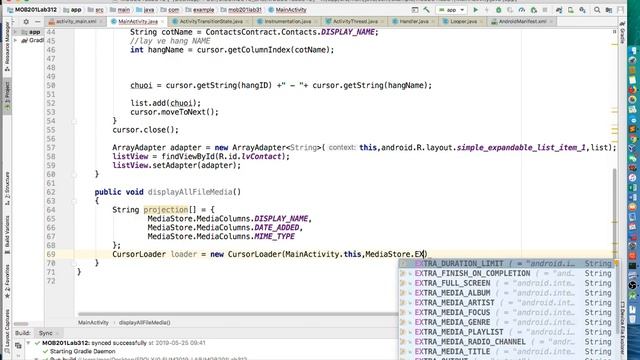The image size is (640, 360).
Task: Expand the Gradle Scripts tree node
Action: (16, 40)
